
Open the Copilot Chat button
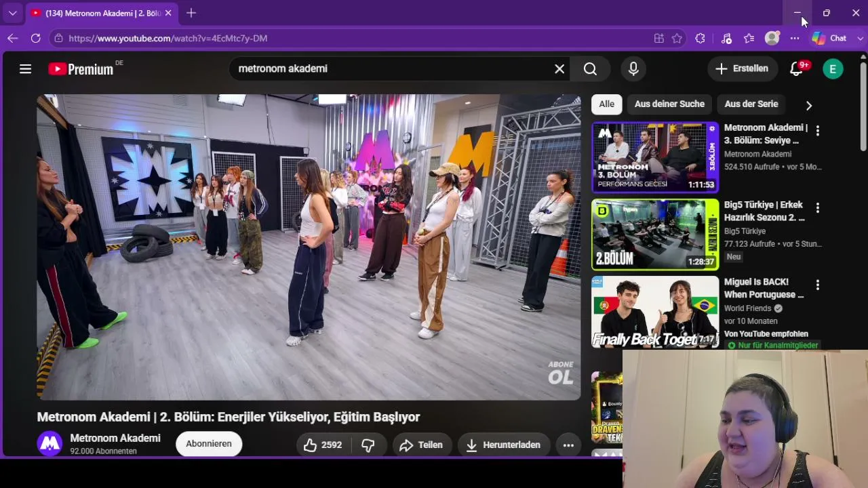pyautogui.click(x=830, y=38)
